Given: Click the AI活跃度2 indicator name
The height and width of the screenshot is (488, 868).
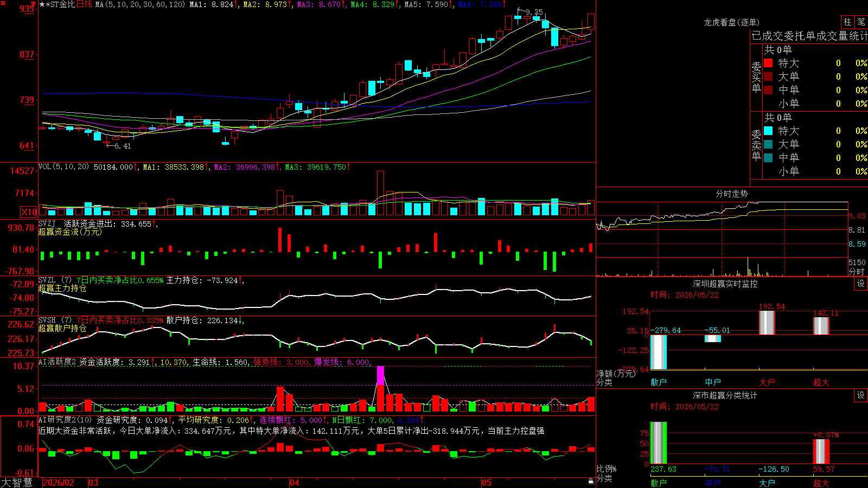Looking at the screenshot, I should tap(57, 362).
